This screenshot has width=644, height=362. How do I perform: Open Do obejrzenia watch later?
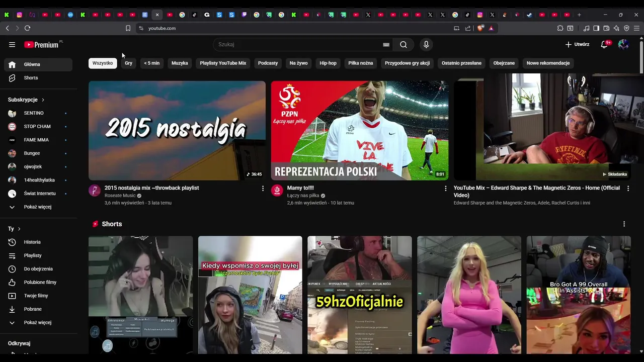[x=38, y=269]
